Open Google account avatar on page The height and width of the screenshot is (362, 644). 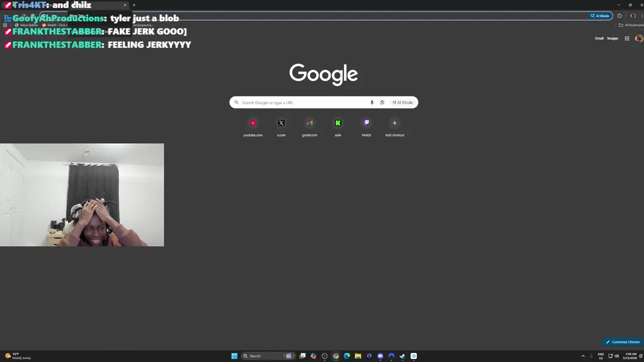(x=639, y=38)
